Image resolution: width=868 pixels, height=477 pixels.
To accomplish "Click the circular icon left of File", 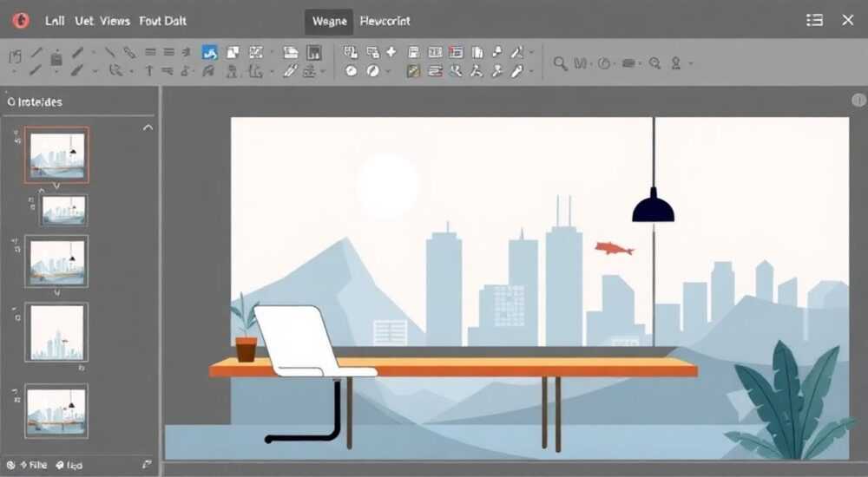I will [10, 466].
